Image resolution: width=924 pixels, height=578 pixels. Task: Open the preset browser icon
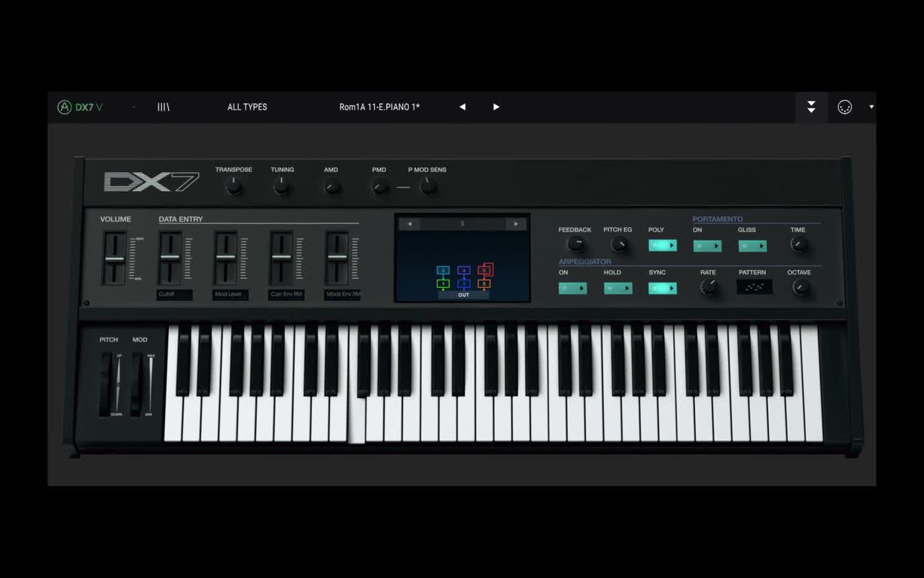pyautogui.click(x=163, y=106)
